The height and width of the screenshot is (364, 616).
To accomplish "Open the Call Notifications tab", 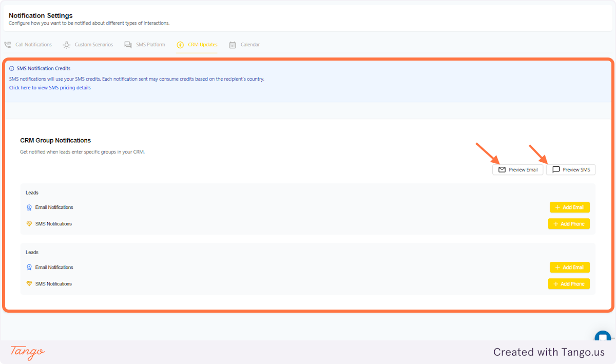I will click(28, 45).
